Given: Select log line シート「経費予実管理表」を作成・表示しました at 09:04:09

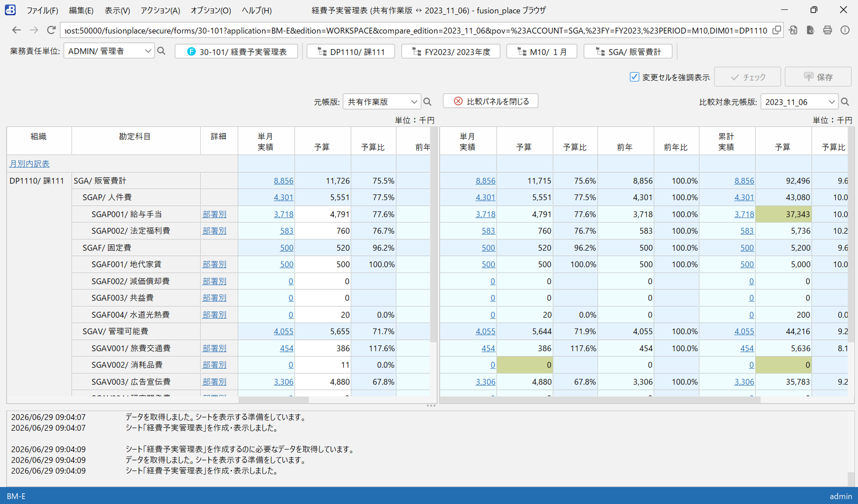Looking at the screenshot, I should click(x=202, y=471).
